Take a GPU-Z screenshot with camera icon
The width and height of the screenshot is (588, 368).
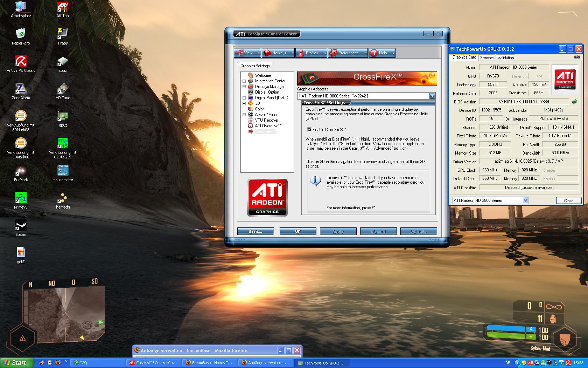(577, 57)
